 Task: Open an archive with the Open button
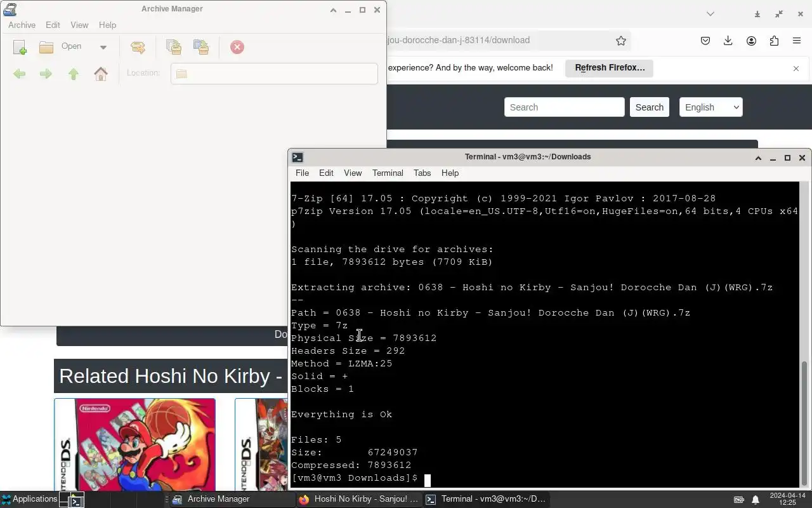point(61,46)
